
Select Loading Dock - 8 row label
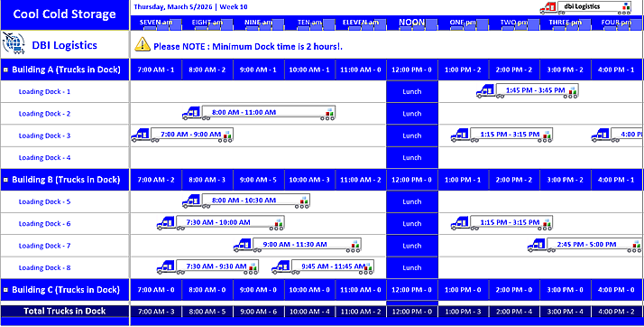click(44, 267)
